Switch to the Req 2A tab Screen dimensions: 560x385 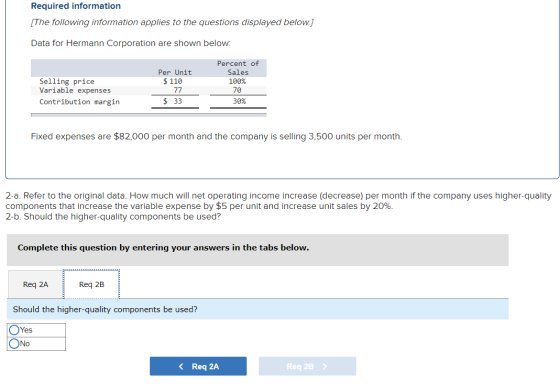pyautogui.click(x=35, y=284)
